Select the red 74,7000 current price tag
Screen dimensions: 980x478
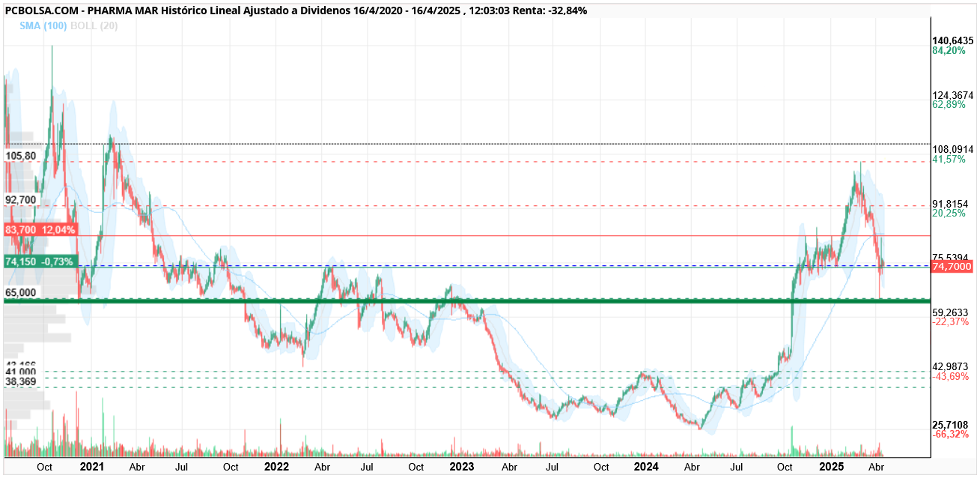coord(952,266)
